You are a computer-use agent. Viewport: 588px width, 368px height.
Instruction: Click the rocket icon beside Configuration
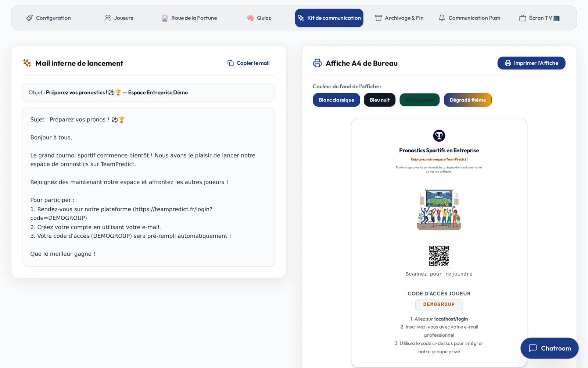tap(29, 18)
